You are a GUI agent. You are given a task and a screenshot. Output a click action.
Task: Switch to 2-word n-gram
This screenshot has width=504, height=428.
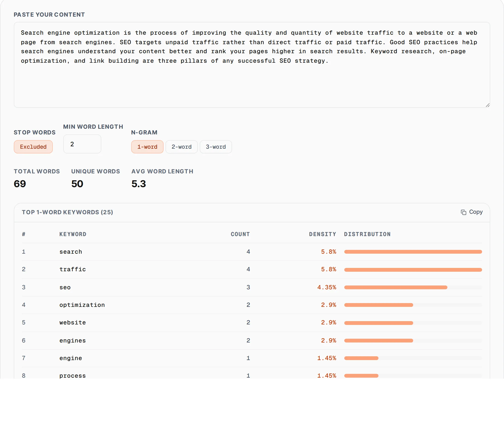pos(181,147)
